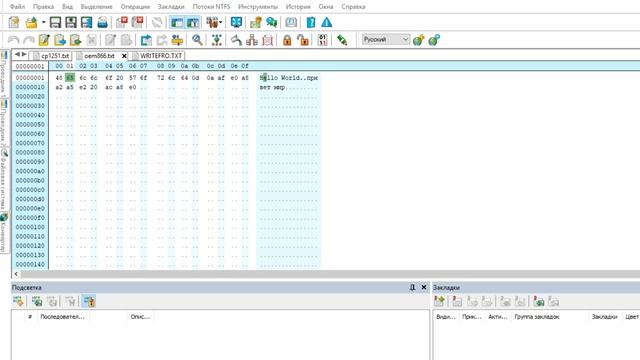640x360 pixels.
Task: Click the green pencil icon
Action: [342, 40]
